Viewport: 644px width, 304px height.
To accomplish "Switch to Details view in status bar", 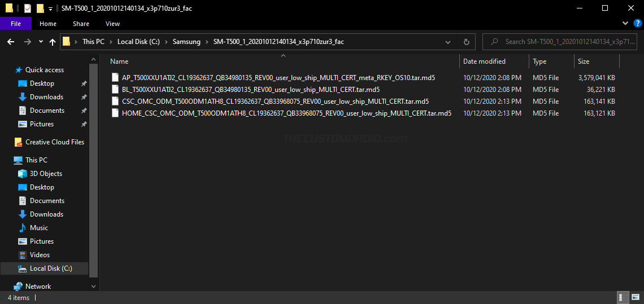I will (x=622, y=297).
